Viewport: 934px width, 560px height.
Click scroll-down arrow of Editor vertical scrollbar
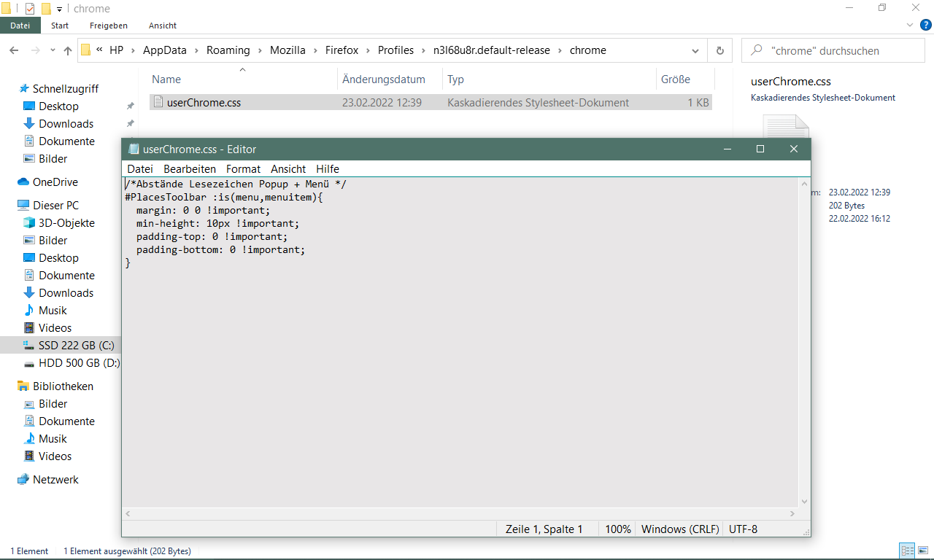(804, 502)
